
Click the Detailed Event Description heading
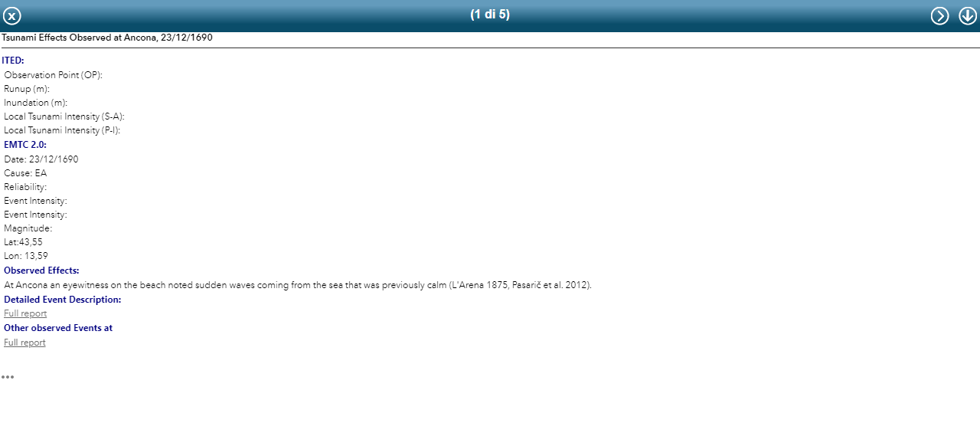click(63, 300)
